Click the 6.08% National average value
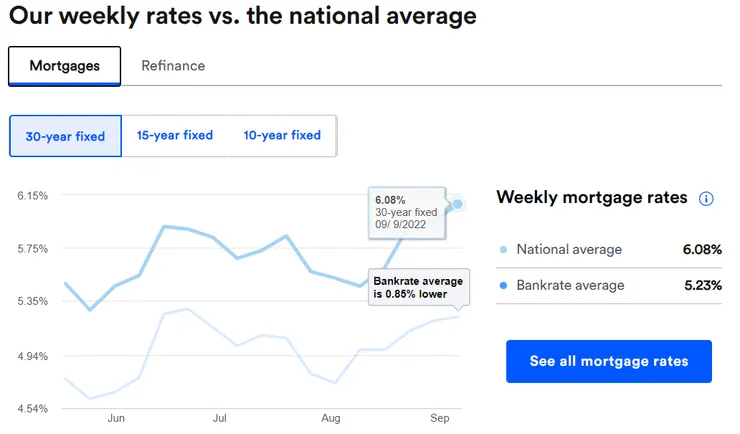Viewport: 740px width, 434px height. 701,250
